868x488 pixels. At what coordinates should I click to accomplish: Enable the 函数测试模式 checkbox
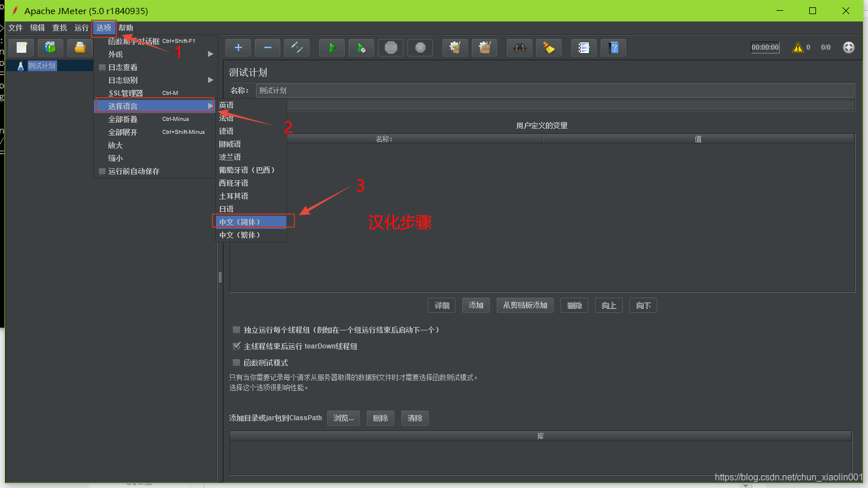(x=236, y=363)
